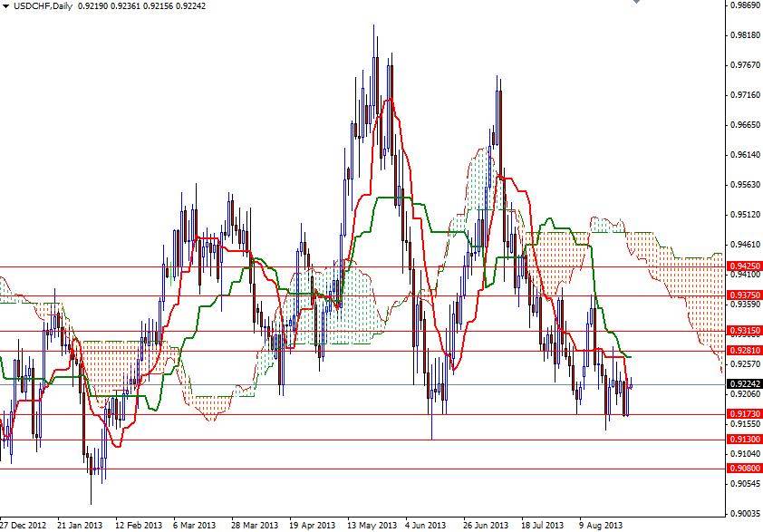The image size is (763, 532).
Task: Click the current price 0.92242 label
Action: tap(744, 384)
